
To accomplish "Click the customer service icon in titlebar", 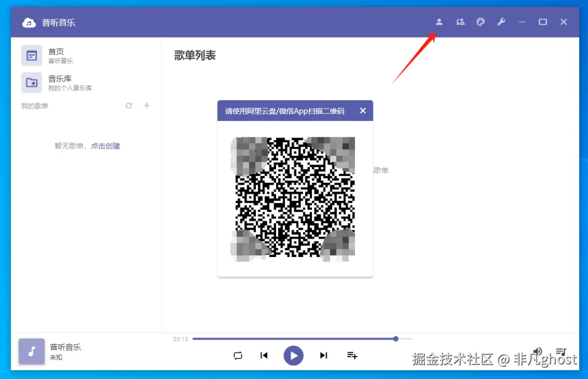I will coord(460,22).
